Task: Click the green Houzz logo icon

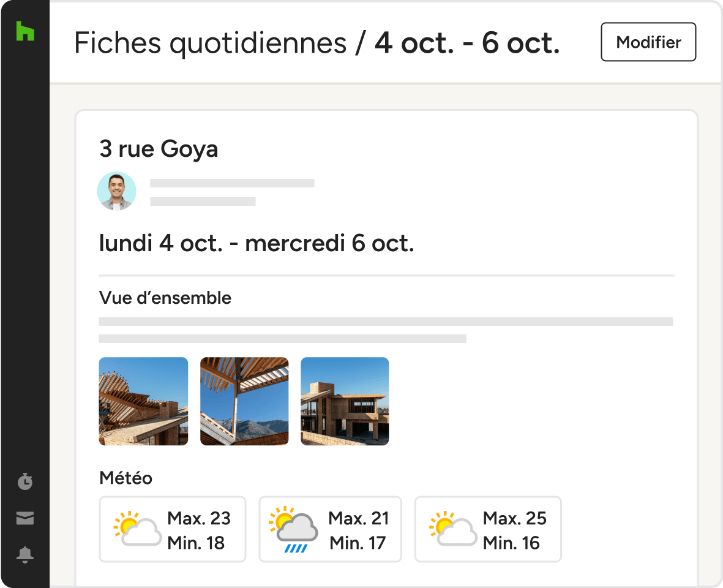Action: click(x=25, y=31)
